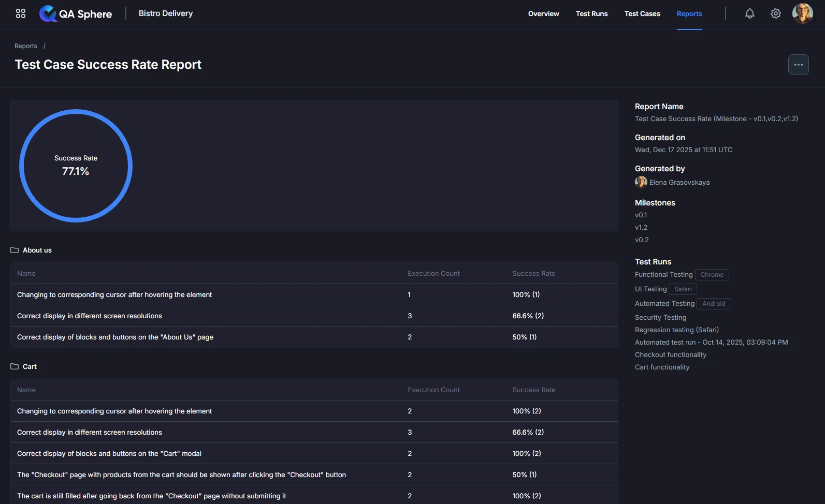Image resolution: width=825 pixels, height=504 pixels.
Task: Open the notifications bell
Action: point(749,13)
